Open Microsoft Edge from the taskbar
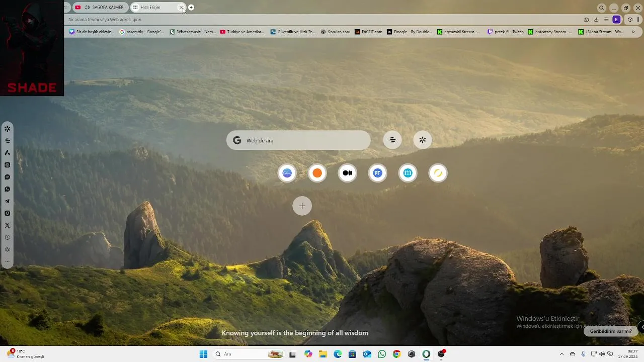This screenshot has height=362, width=644. pyautogui.click(x=338, y=354)
